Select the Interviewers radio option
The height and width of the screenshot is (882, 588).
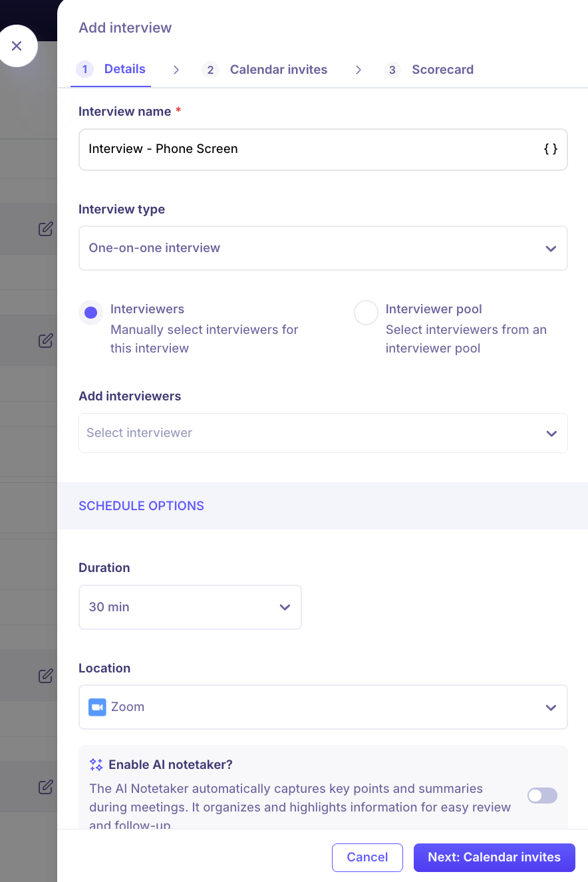click(91, 313)
